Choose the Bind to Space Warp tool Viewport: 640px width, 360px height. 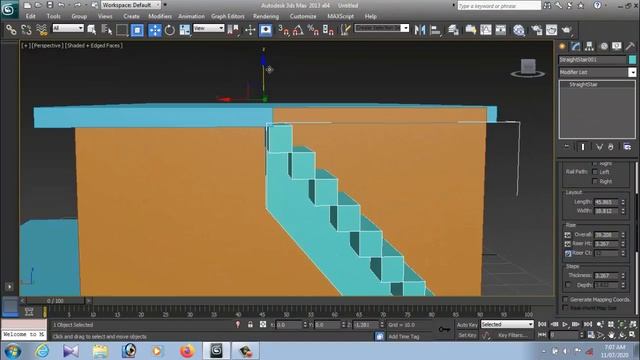tap(42, 30)
